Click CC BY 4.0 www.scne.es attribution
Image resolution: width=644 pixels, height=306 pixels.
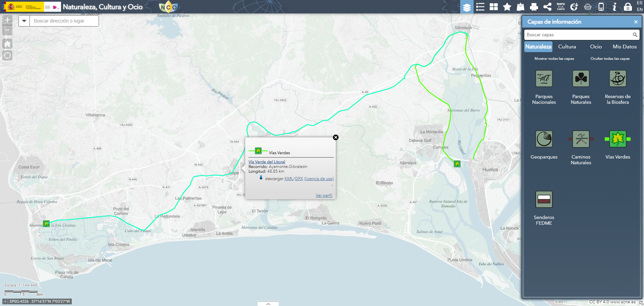tap(612, 302)
